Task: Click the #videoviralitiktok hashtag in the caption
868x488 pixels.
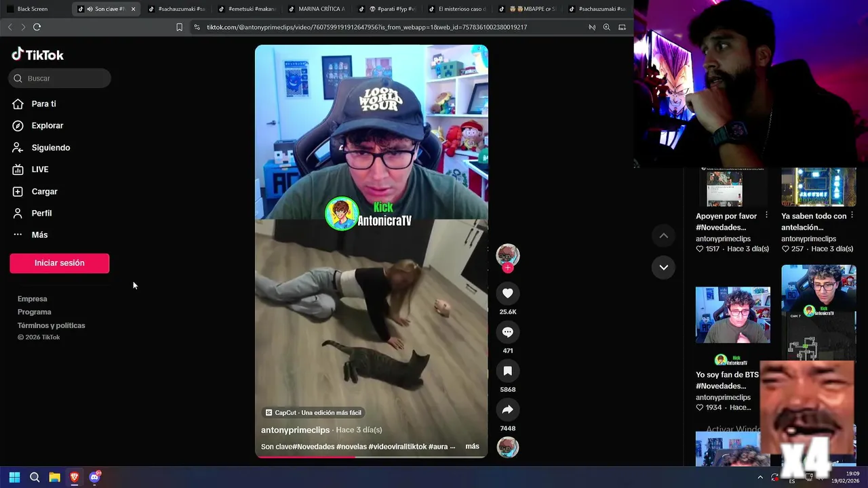Action: pos(397,447)
